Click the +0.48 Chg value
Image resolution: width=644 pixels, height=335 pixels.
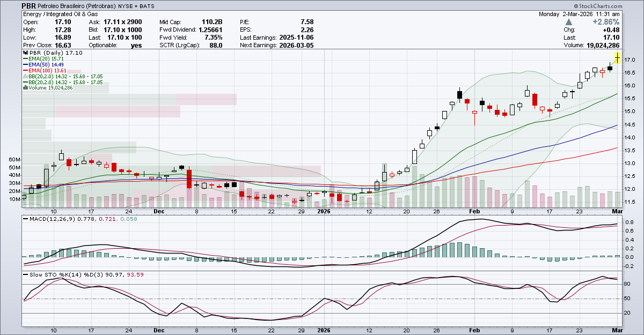(x=612, y=30)
